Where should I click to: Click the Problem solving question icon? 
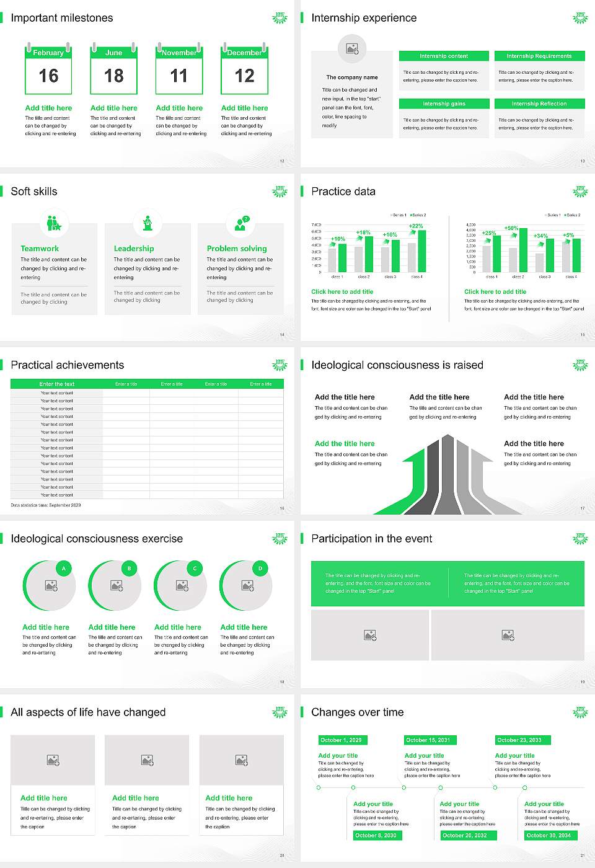[240, 223]
